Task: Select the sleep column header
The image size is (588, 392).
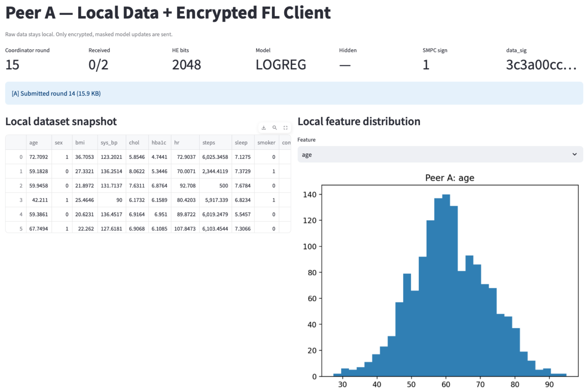Action: pyautogui.click(x=242, y=142)
